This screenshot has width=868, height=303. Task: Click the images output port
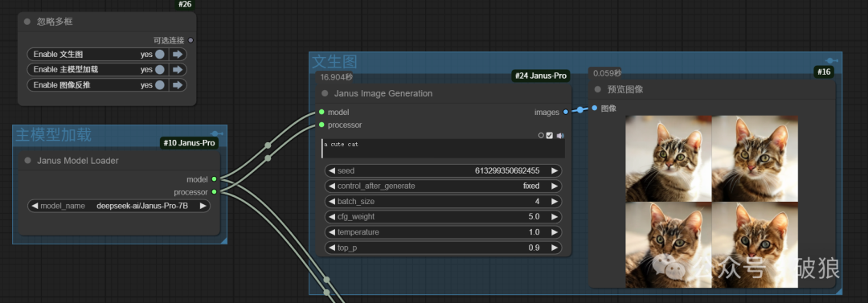[x=565, y=112]
